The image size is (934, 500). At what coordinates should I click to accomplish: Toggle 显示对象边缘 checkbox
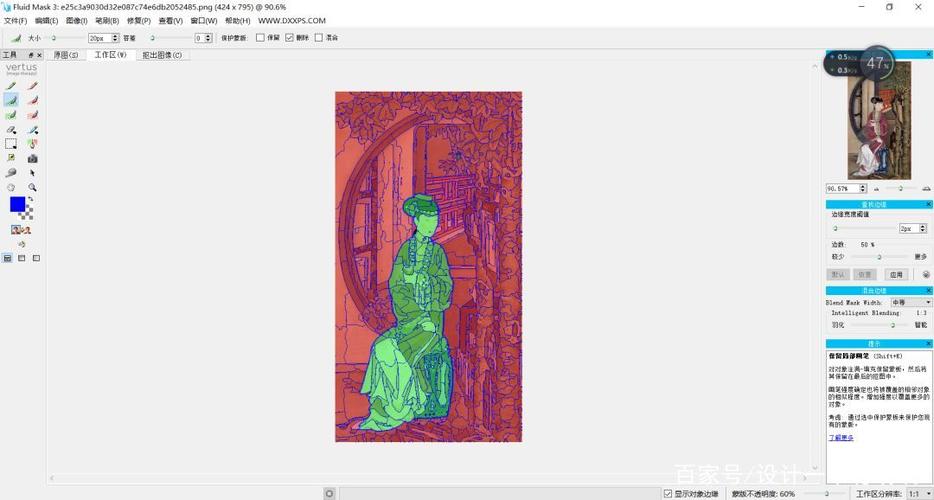pyautogui.click(x=668, y=493)
